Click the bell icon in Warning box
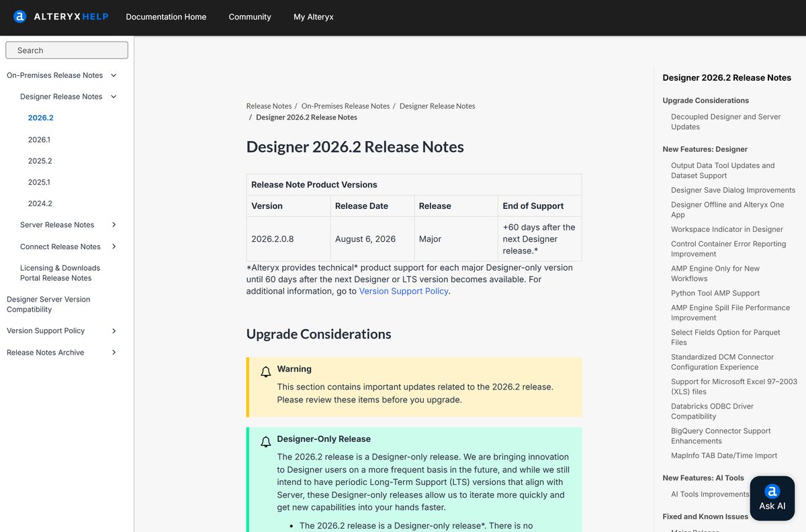This screenshot has width=806, height=532. [x=266, y=371]
